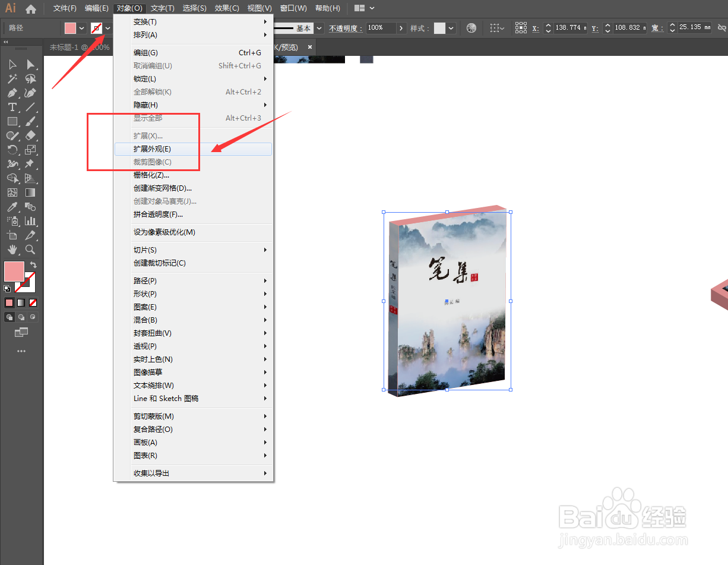This screenshot has height=565, width=728.
Task: Select the Selection (black arrow) tool
Action: (12, 64)
